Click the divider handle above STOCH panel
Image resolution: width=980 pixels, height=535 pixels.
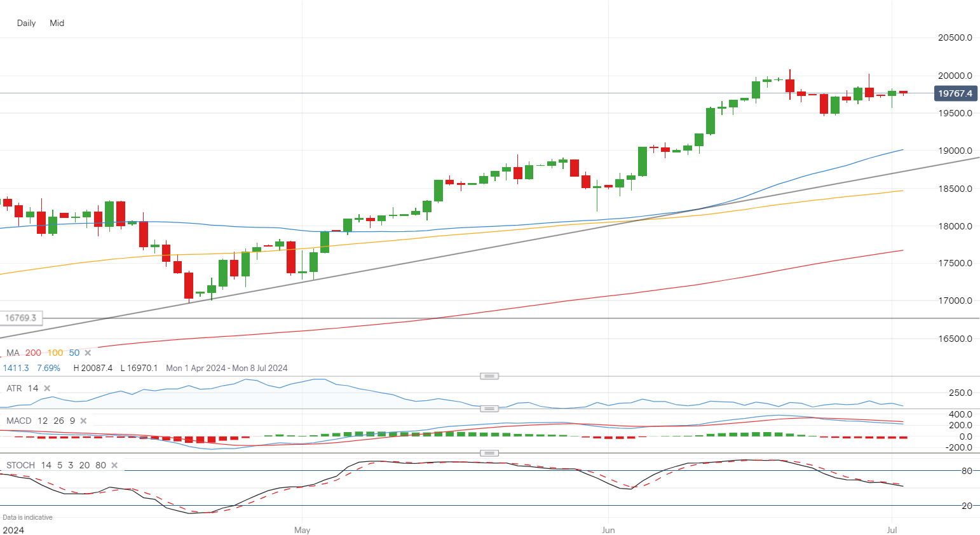click(489, 453)
